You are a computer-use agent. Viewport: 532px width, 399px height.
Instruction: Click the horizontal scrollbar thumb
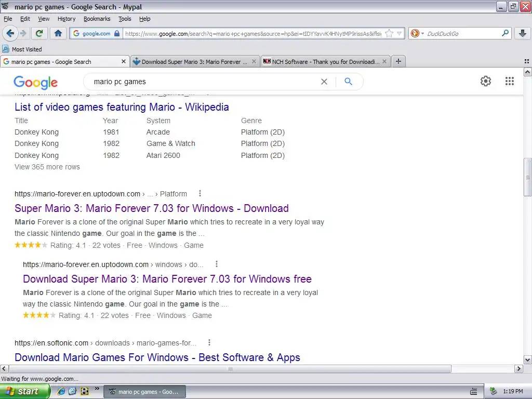pyautogui.click(x=230, y=369)
